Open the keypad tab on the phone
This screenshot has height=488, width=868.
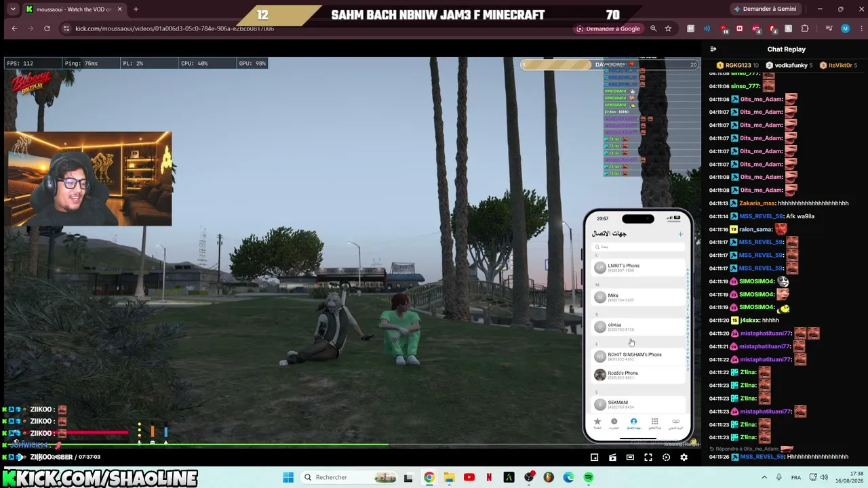point(654,423)
